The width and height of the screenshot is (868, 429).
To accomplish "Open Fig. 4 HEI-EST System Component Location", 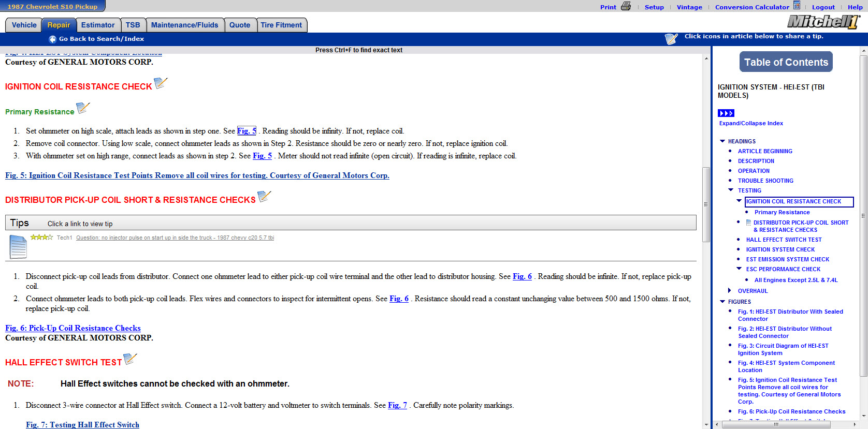I will (x=786, y=366).
